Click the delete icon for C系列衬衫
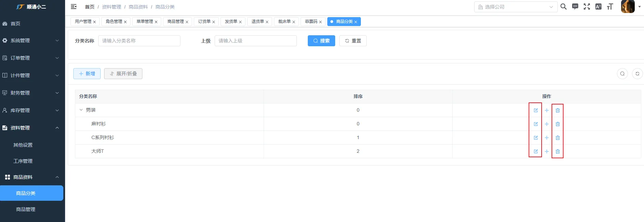644x222 pixels. tap(558, 138)
